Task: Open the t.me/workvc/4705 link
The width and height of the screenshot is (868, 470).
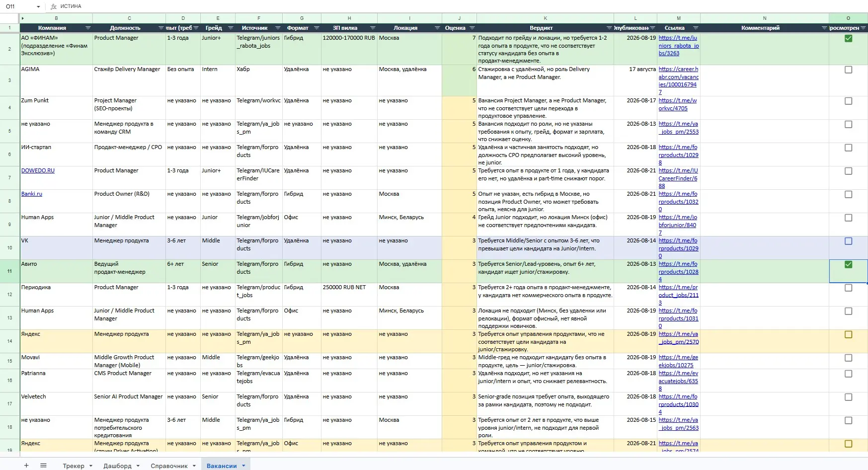Action: (678, 104)
